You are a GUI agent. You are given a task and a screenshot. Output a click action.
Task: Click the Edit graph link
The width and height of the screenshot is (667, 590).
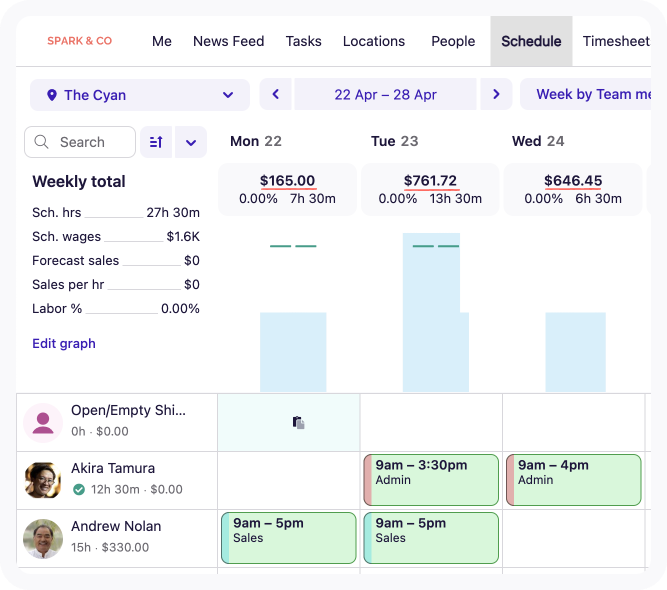[x=64, y=343]
